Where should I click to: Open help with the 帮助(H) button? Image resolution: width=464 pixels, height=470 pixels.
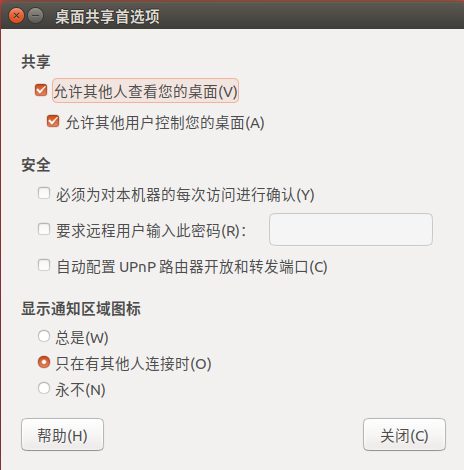pyautogui.click(x=62, y=435)
